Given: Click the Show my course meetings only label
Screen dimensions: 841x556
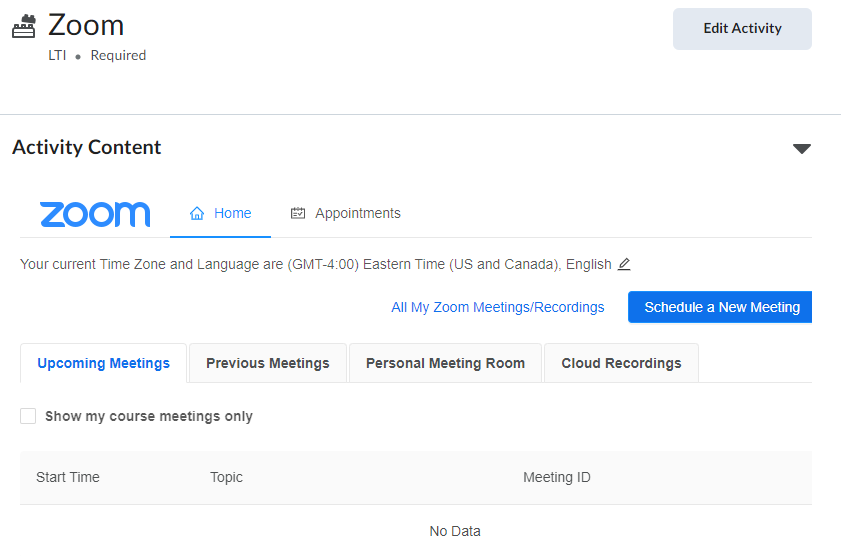Looking at the screenshot, I should point(149,416).
